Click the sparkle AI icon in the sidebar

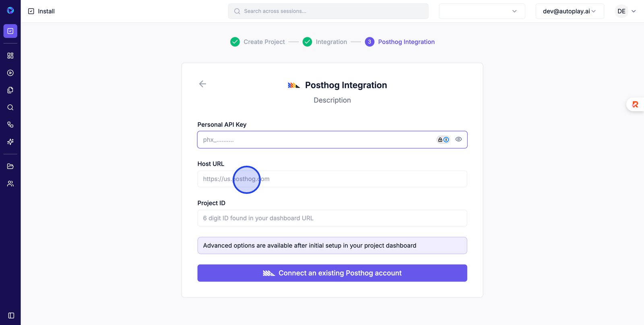coord(10,142)
